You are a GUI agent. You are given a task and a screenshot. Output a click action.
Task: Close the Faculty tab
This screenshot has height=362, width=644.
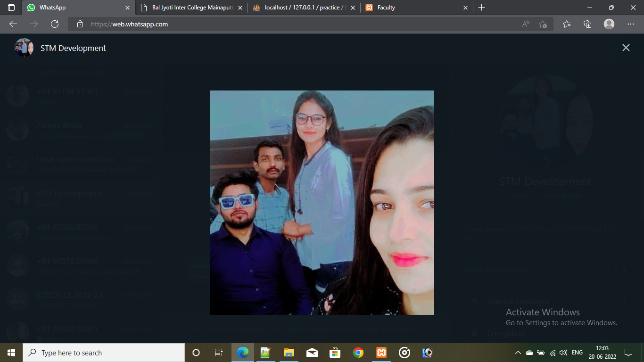point(466,8)
